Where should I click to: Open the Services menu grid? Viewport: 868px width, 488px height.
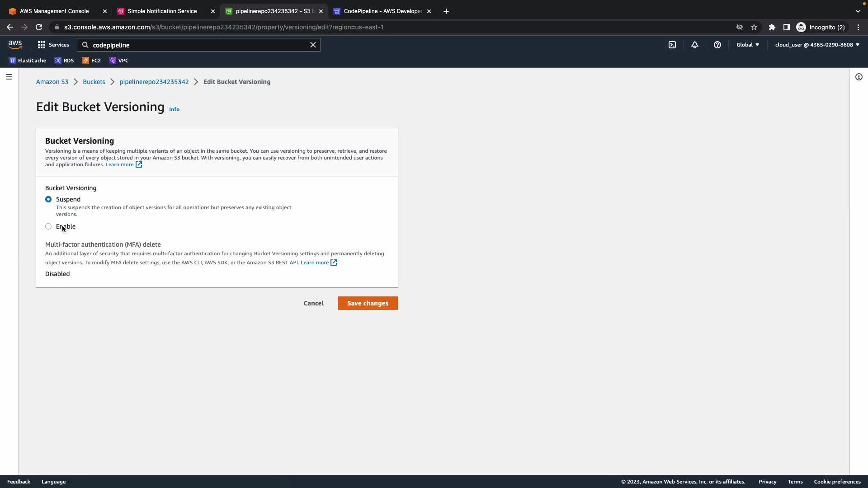coord(53,45)
